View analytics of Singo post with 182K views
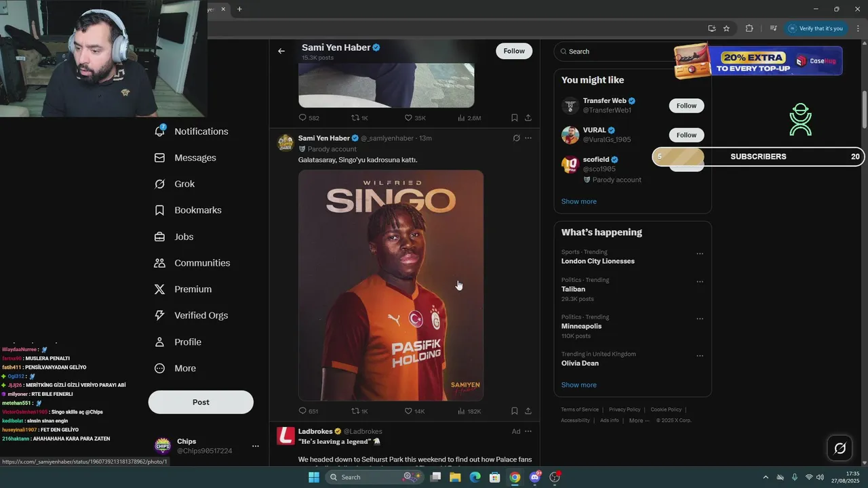 (469, 411)
